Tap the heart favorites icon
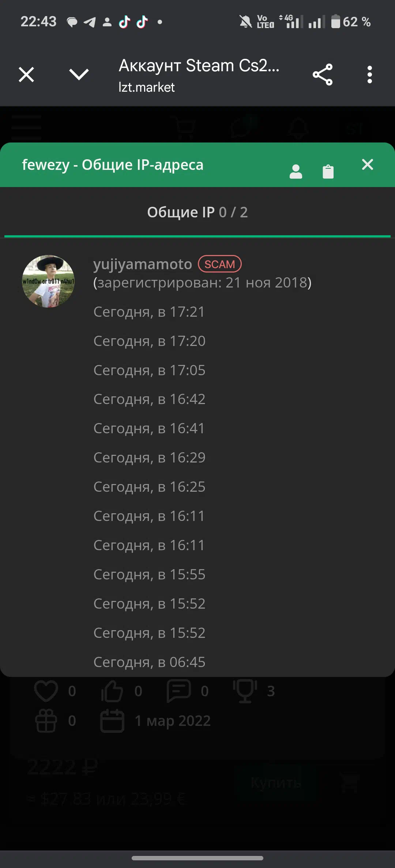Screen dimensions: 395x868 click(x=46, y=691)
